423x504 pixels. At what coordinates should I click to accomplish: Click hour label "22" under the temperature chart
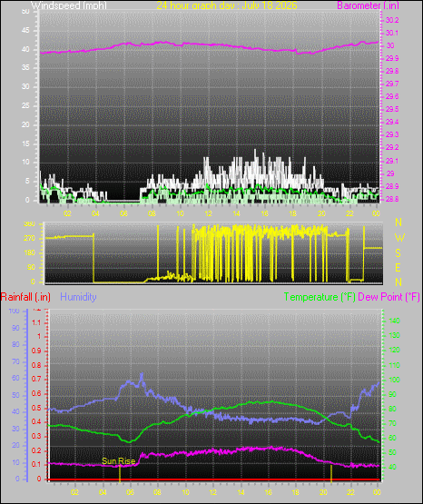click(350, 492)
